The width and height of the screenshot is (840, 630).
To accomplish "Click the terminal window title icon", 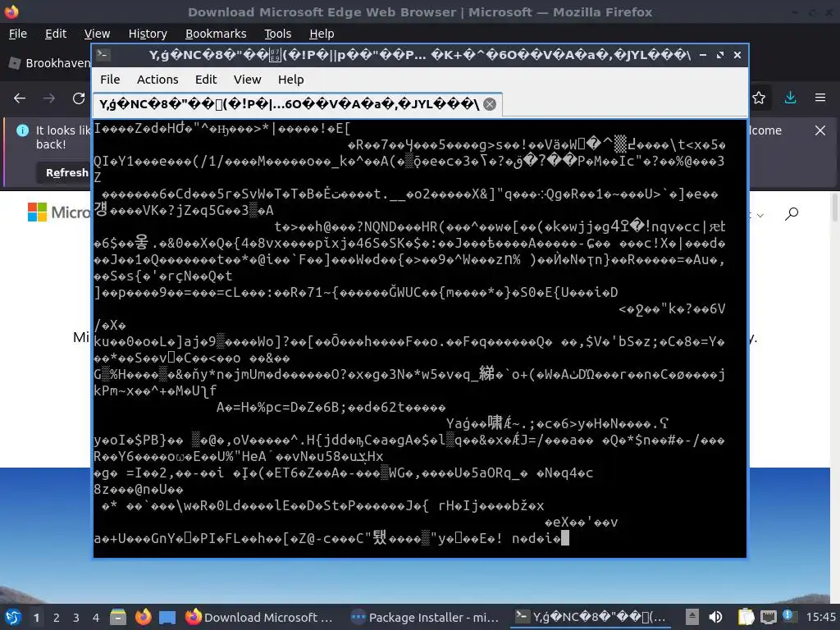I will pos(103,55).
